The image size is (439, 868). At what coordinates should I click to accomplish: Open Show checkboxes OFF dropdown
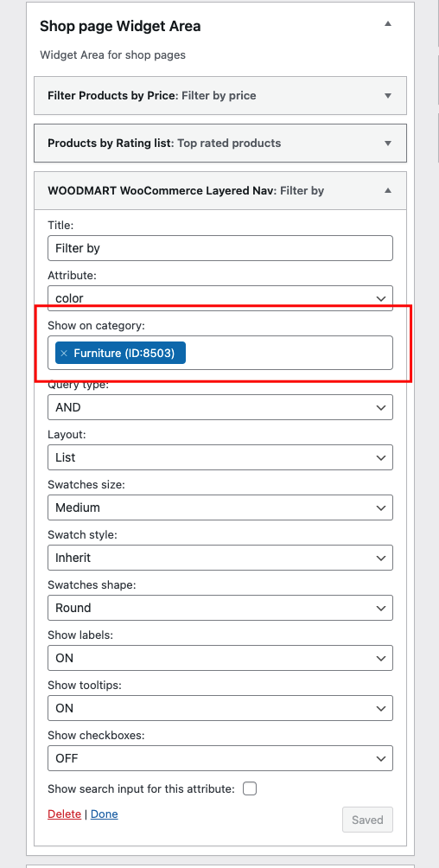[x=220, y=758]
